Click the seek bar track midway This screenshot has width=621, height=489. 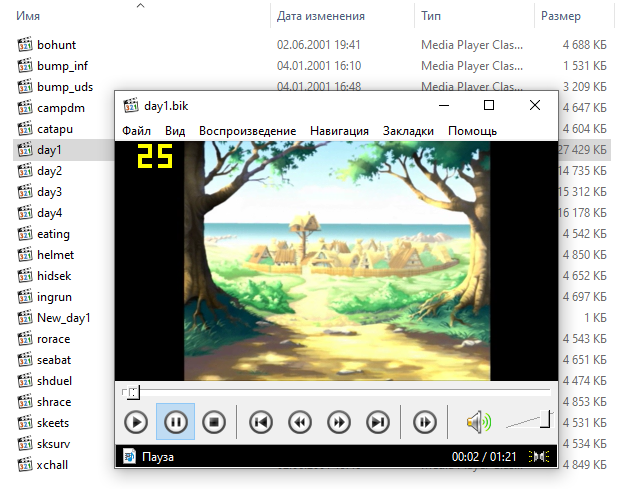point(337,392)
